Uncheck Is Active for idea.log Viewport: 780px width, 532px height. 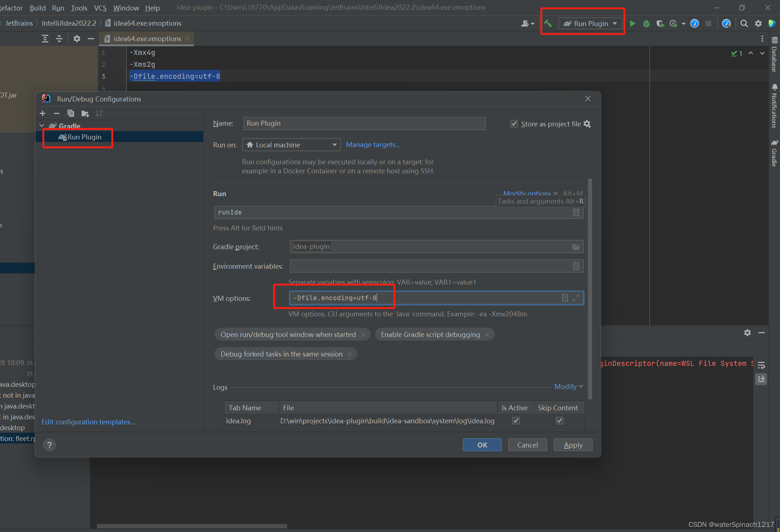pyautogui.click(x=516, y=420)
